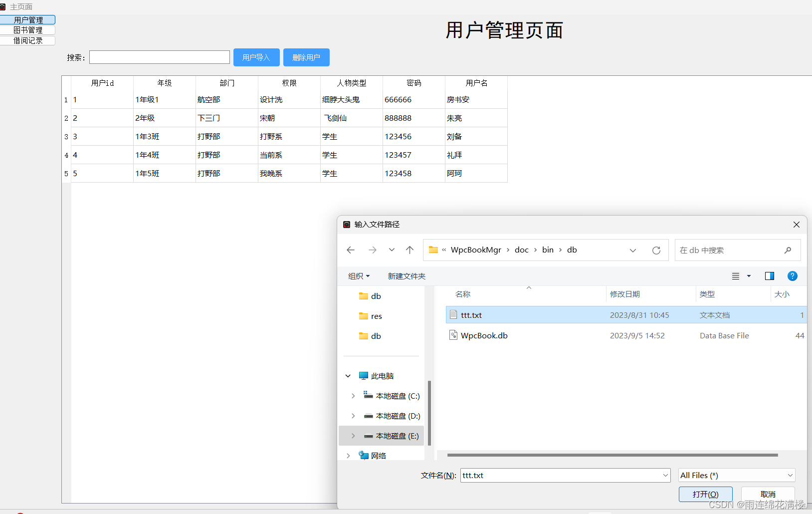
Task: Click the file name input field
Action: tap(561, 475)
